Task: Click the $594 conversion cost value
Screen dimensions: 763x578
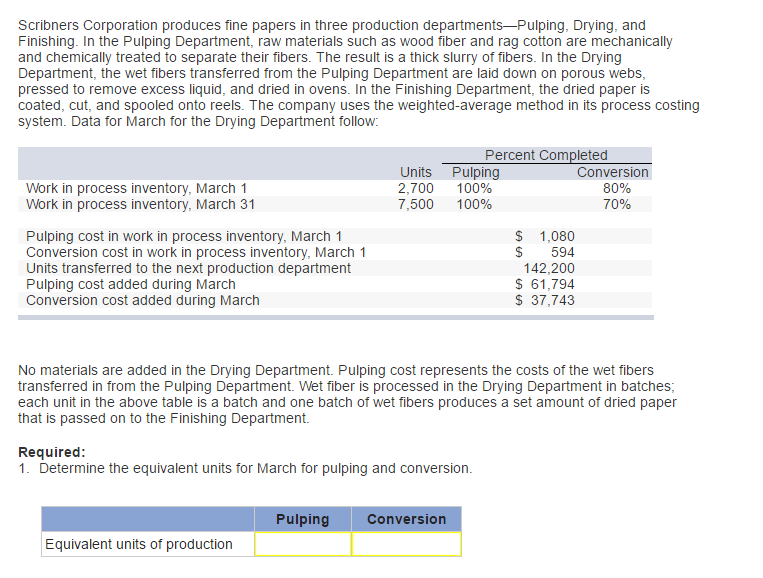Action: (x=545, y=253)
